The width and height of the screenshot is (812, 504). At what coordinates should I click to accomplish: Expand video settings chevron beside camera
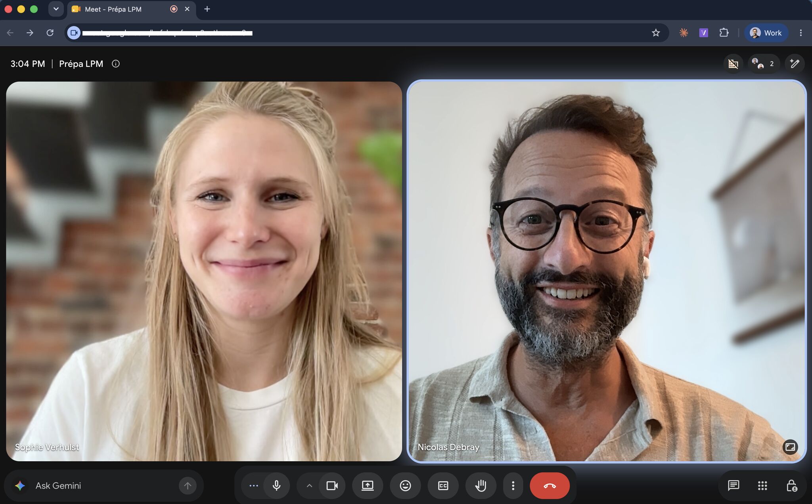(x=309, y=485)
